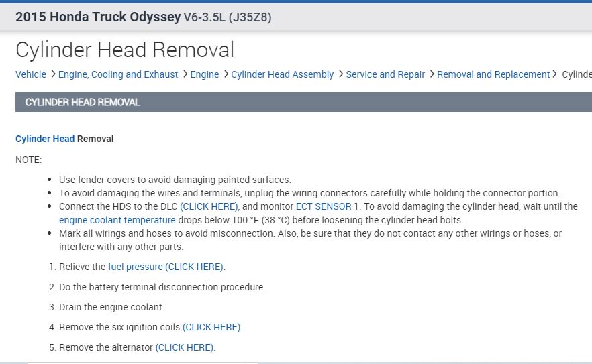Navigate to Cylinder Head Assembly breadcrumb

pyautogui.click(x=282, y=74)
